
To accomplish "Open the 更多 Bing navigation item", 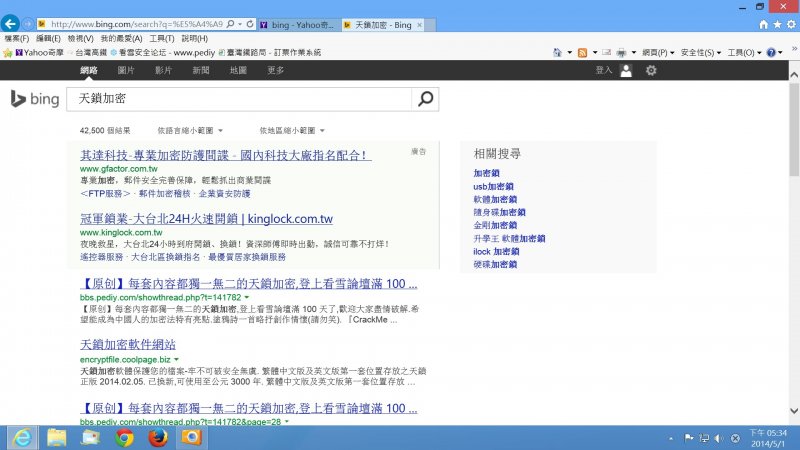I will coord(276,70).
